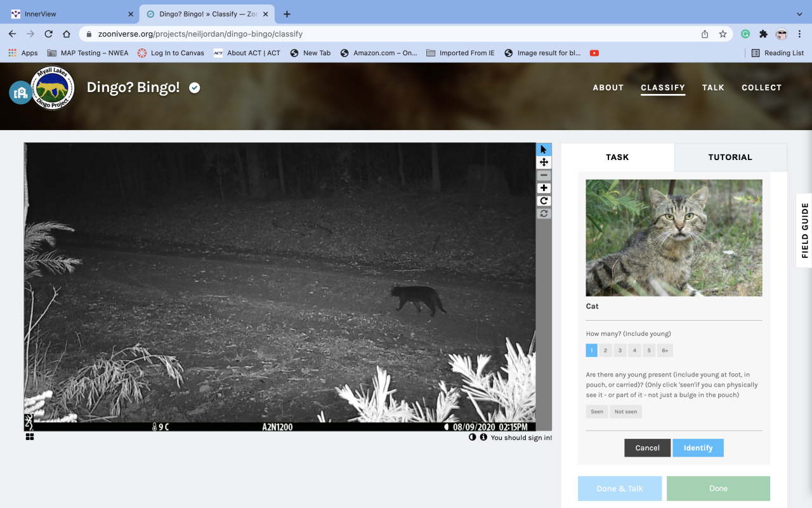Image resolution: width=812 pixels, height=508 pixels.
Task: Click the Cancel button
Action: point(647,448)
